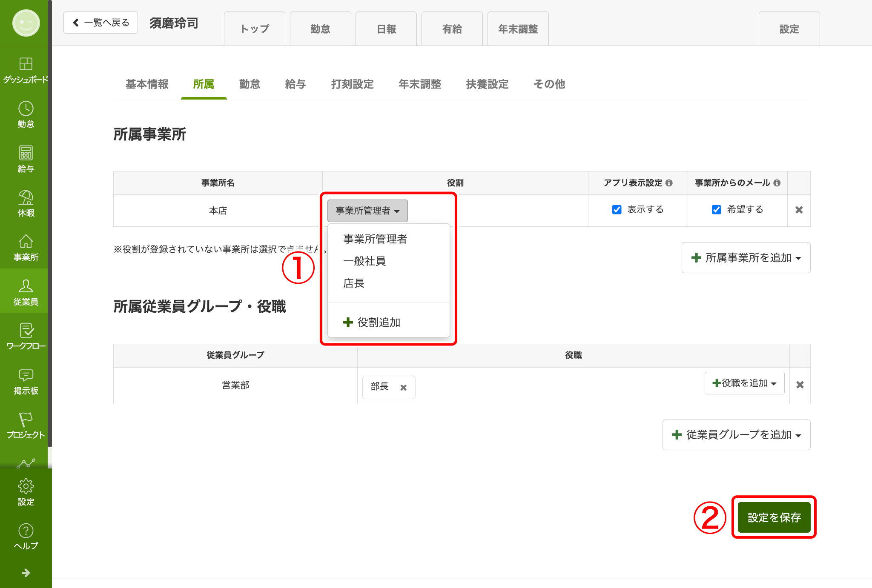872x588 pixels.
Task: Expand the 従業員グループを追加 dropdown
Action: point(736,435)
